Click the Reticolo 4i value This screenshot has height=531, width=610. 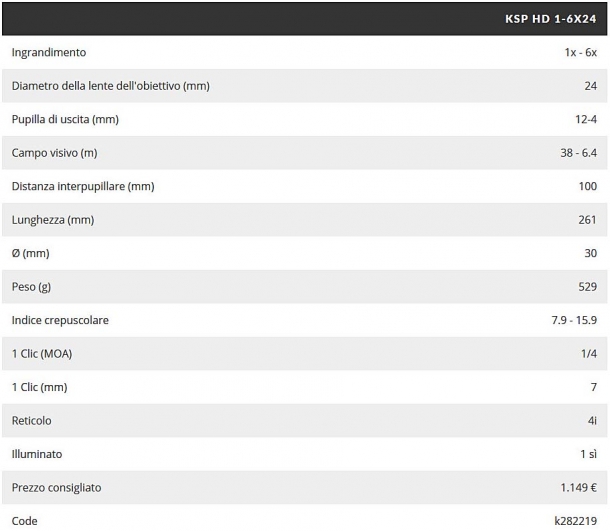(x=592, y=421)
